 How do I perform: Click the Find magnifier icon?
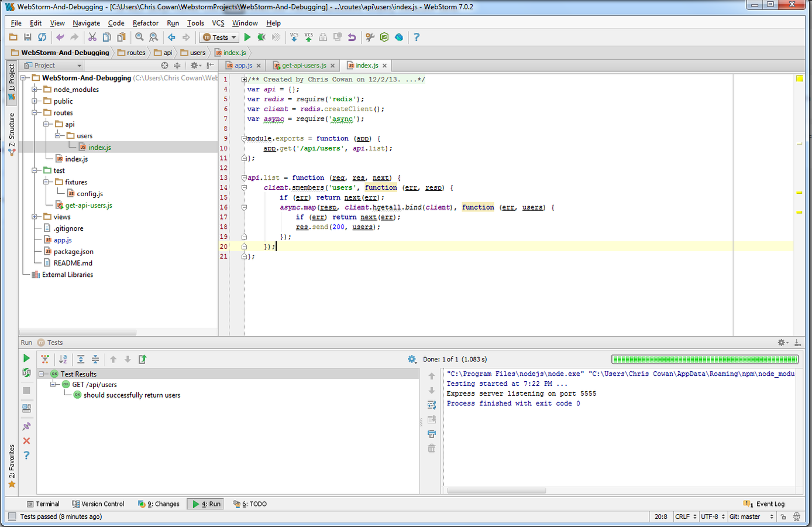pyautogui.click(x=139, y=37)
